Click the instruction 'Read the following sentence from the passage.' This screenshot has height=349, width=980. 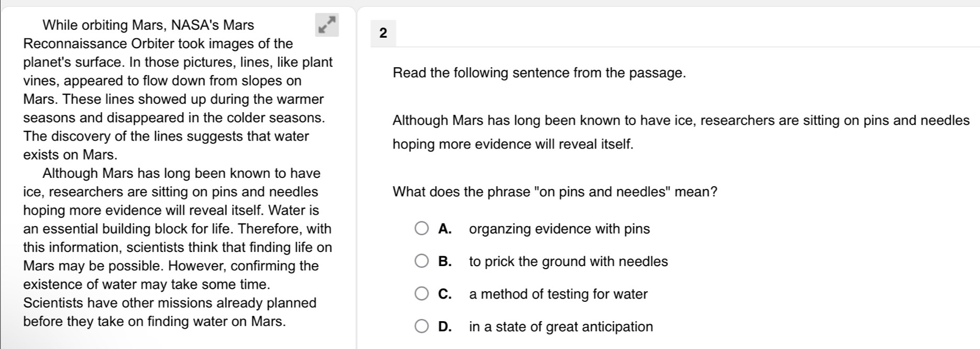click(539, 73)
